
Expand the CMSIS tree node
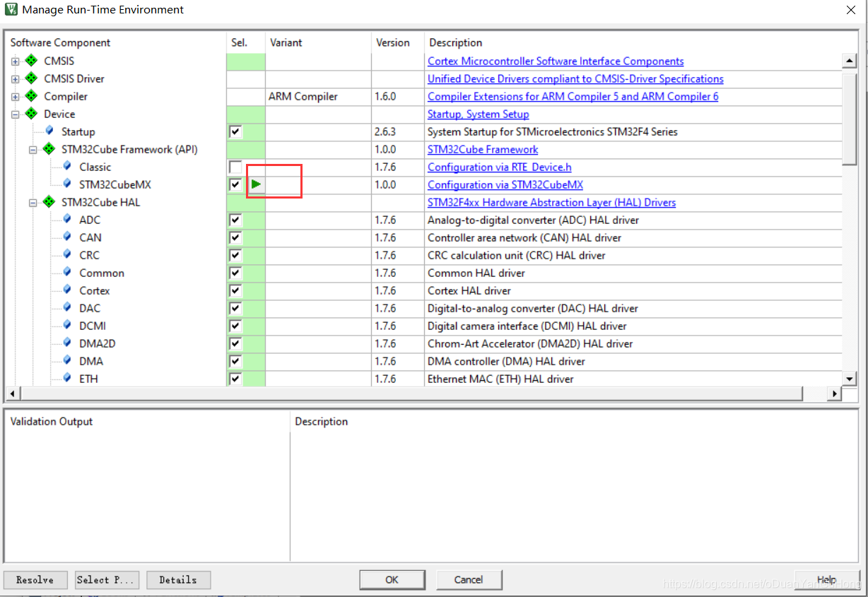point(15,61)
